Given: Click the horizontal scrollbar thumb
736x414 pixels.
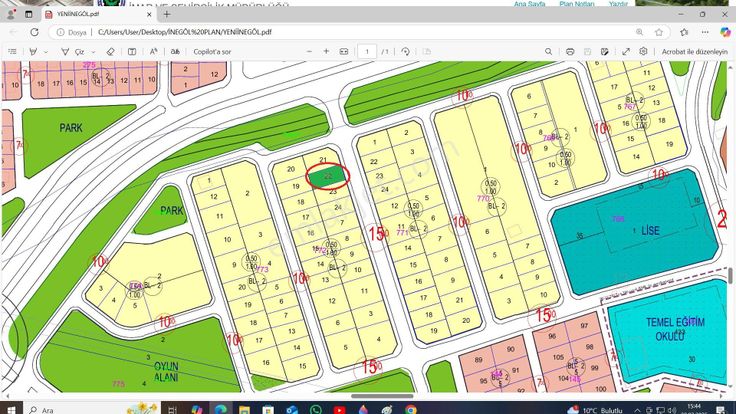Looking at the screenshot, I should pyautogui.click(x=382, y=396).
